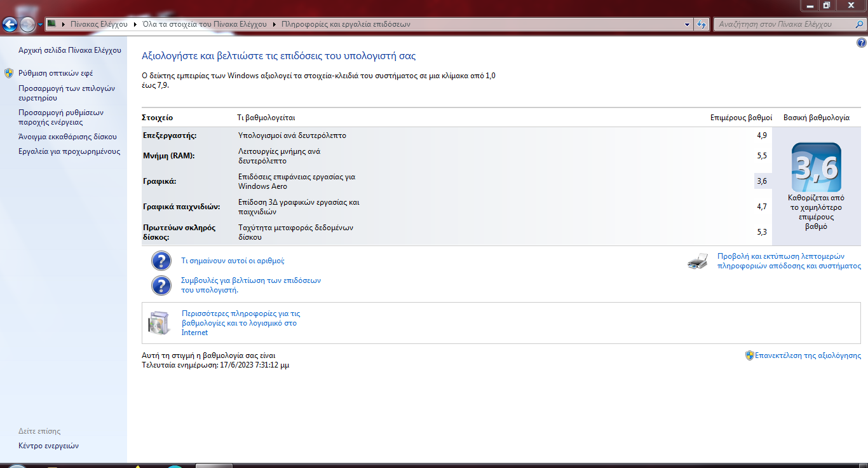The width and height of the screenshot is (868, 468).
Task: Select Πληροφορίες και εργαλεία επιδόσεων breadcrumb
Action: click(345, 24)
